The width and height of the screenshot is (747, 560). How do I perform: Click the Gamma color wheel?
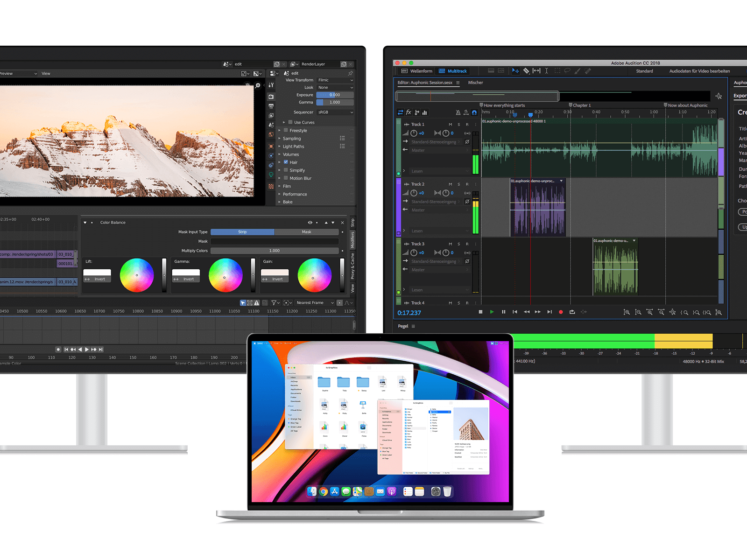226,275
